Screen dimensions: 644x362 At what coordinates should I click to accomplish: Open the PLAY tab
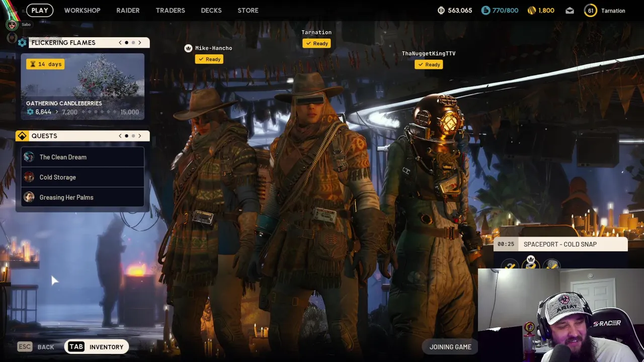point(40,10)
